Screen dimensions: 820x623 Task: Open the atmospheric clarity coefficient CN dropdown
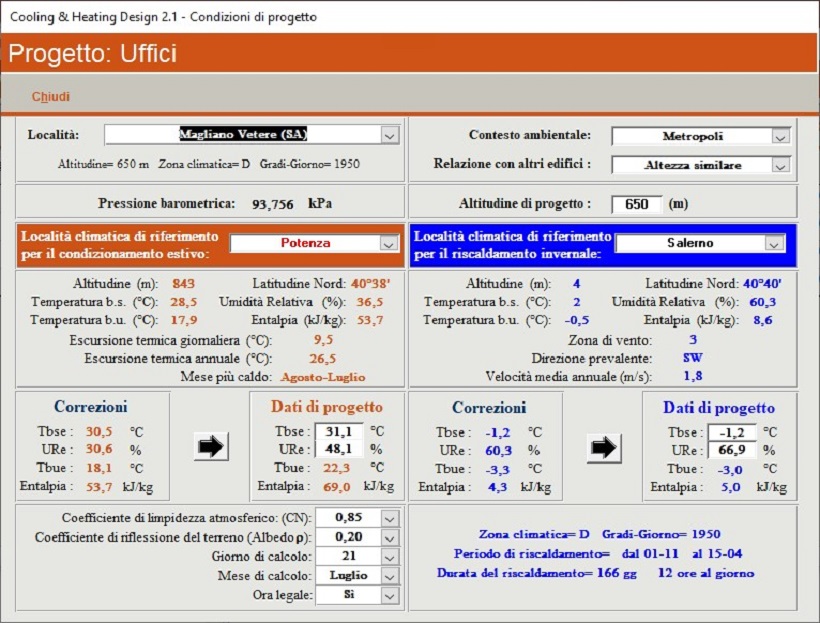click(390, 519)
